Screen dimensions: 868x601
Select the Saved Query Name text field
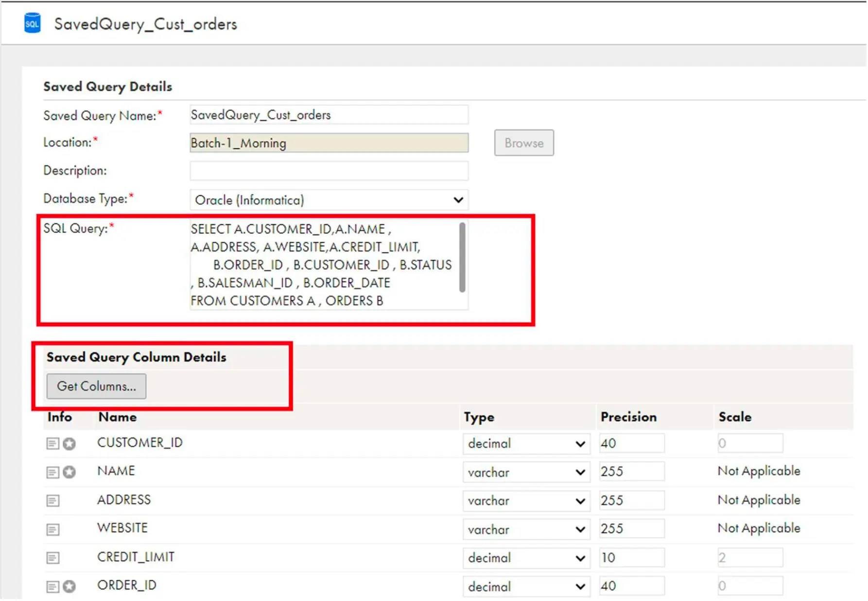click(329, 115)
